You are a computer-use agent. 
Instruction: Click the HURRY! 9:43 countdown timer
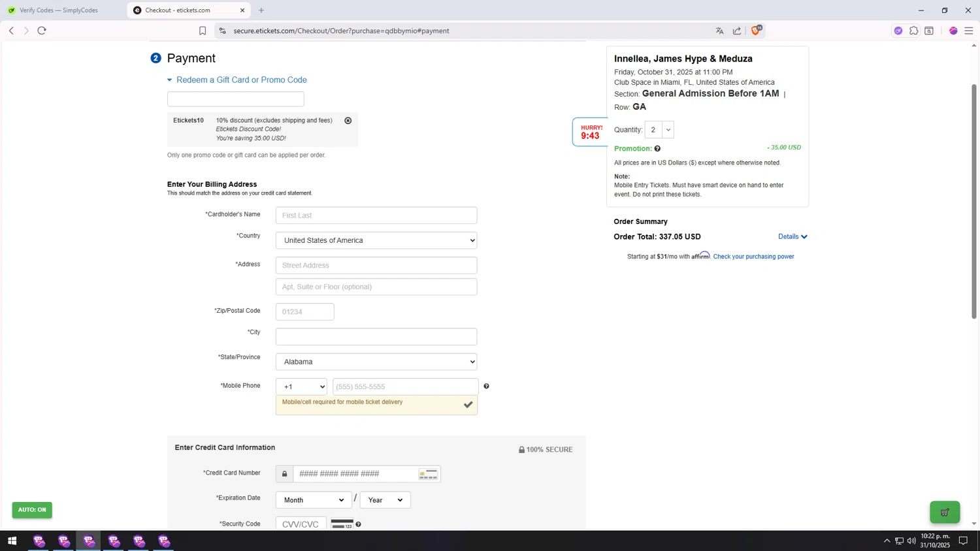point(590,133)
